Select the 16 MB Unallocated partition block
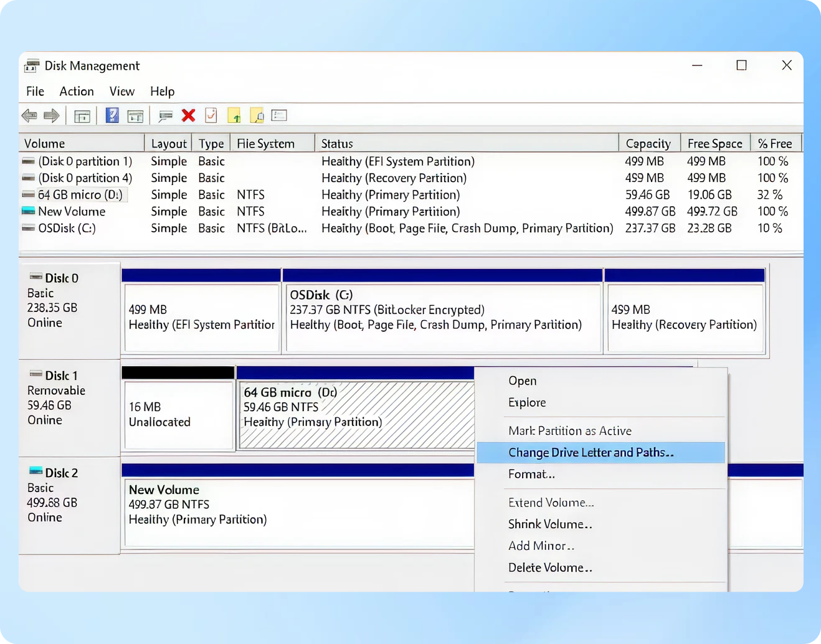 point(179,415)
